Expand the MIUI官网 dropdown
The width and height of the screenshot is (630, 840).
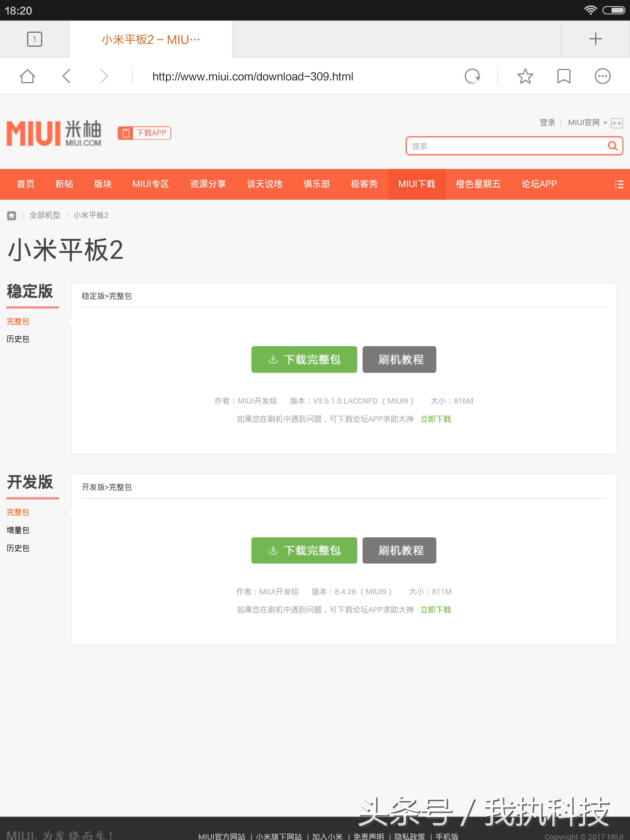(x=587, y=123)
